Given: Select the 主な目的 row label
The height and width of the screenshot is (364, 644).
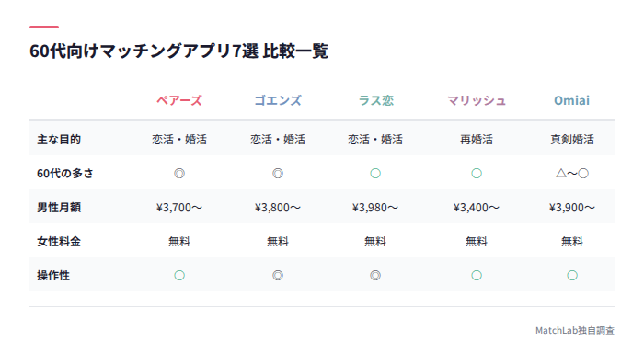Looking at the screenshot, I should (x=59, y=140).
